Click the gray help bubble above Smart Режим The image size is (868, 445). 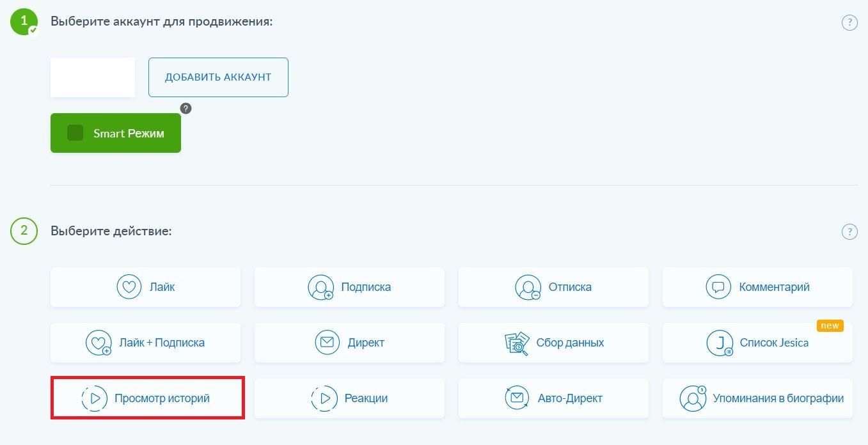185,108
